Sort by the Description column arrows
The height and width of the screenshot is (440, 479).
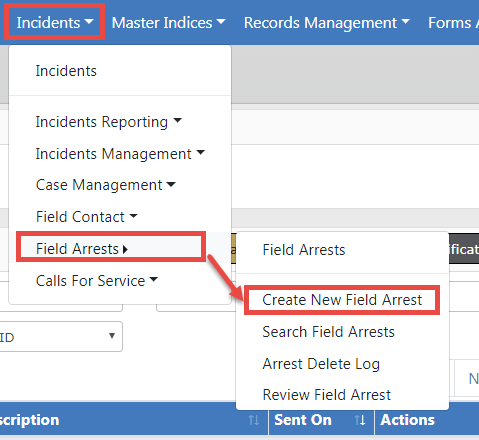point(254,420)
